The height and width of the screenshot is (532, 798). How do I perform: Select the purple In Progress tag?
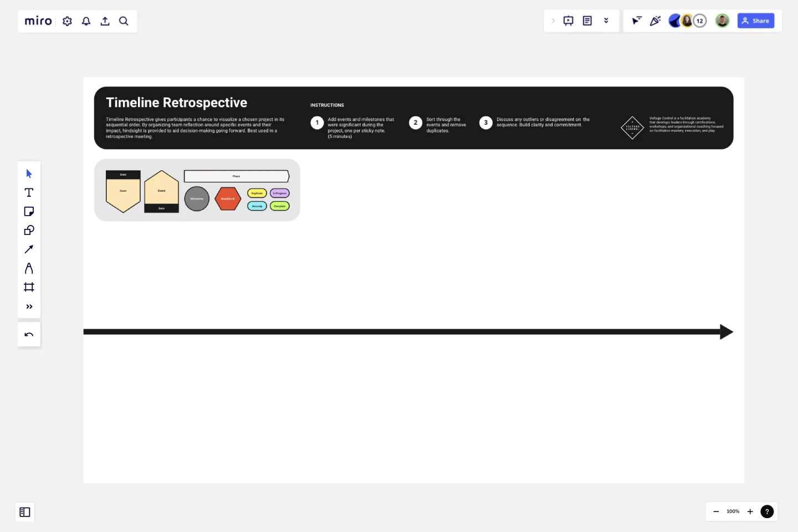280,193
